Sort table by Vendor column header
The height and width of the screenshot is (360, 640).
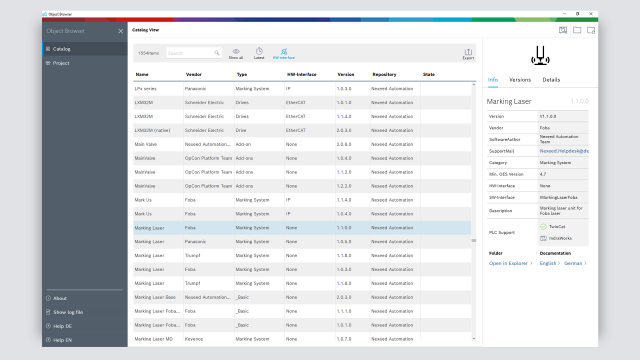tap(193, 75)
